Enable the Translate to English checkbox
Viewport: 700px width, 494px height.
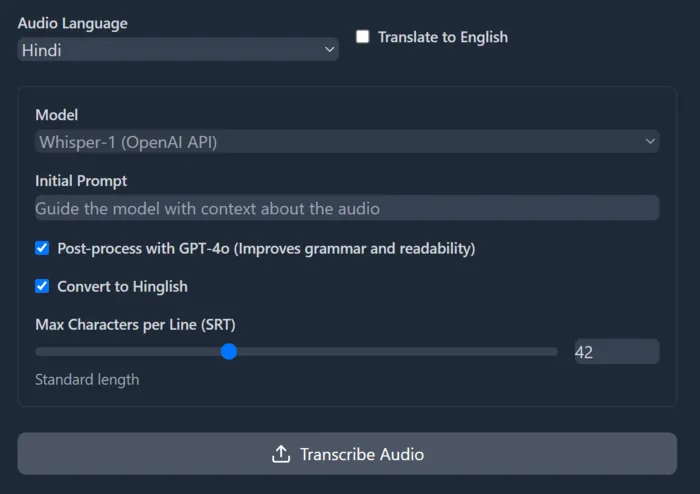click(x=362, y=37)
